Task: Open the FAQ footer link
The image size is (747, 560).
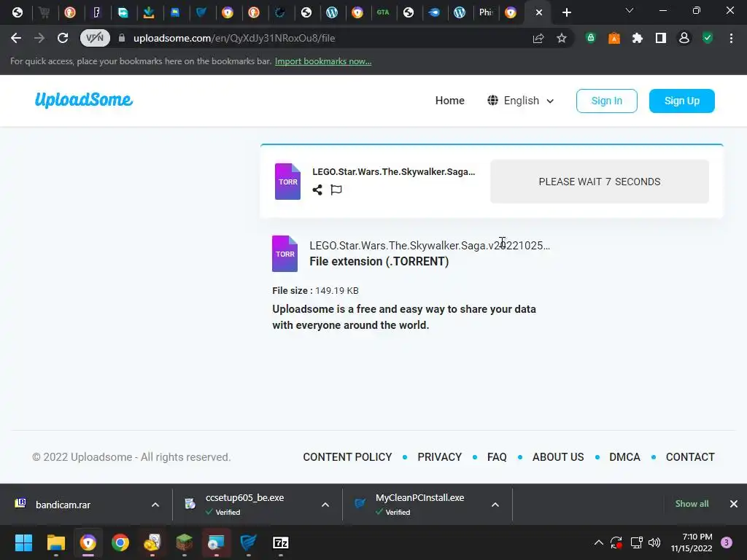Action: pyautogui.click(x=497, y=457)
